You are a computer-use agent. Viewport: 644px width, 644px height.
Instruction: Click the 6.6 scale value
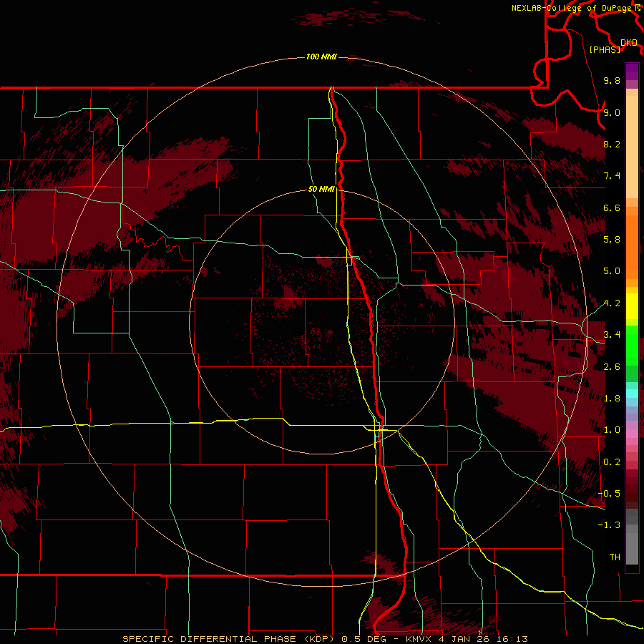click(612, 208)
